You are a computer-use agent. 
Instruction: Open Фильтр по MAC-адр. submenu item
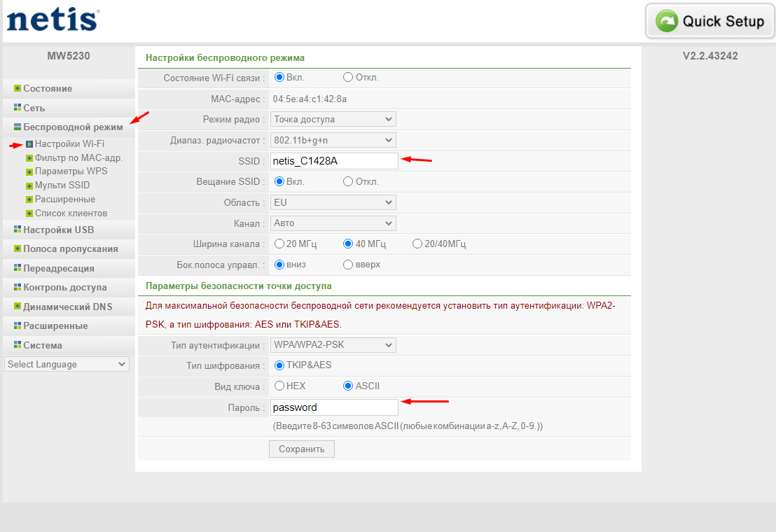78,157
